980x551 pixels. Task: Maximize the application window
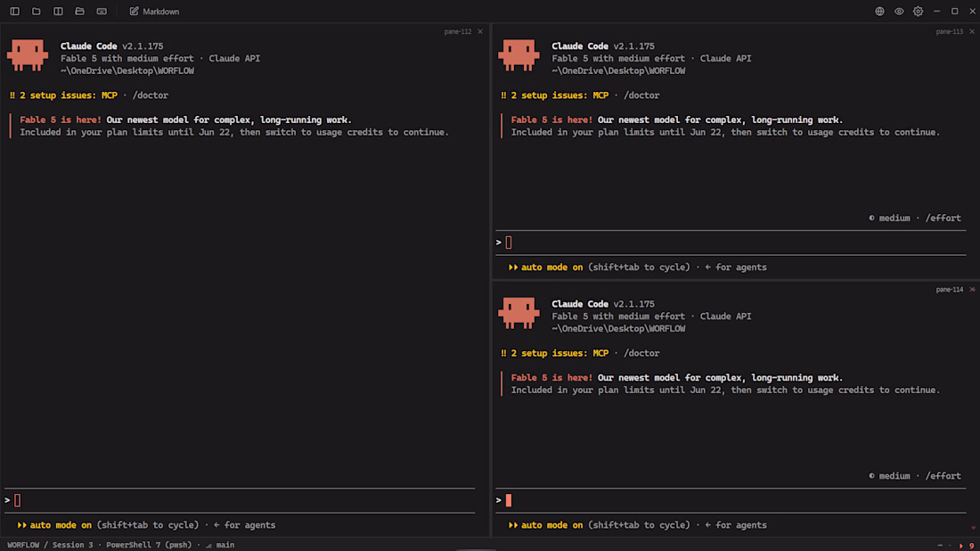pos(954,12)
